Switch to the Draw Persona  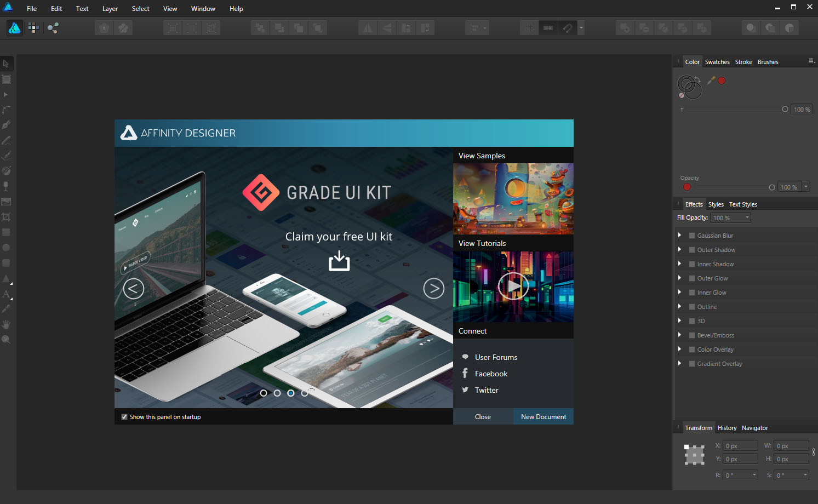15,28
